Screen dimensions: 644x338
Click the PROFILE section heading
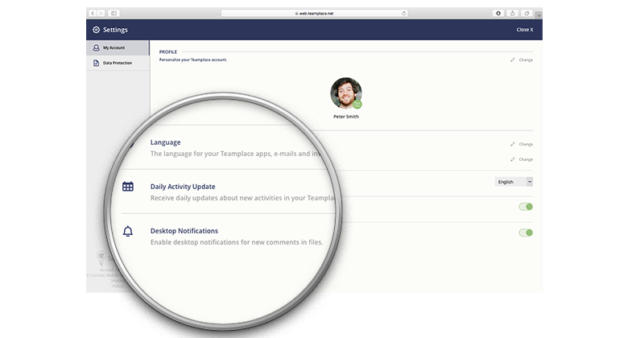[x=168, y=52]
